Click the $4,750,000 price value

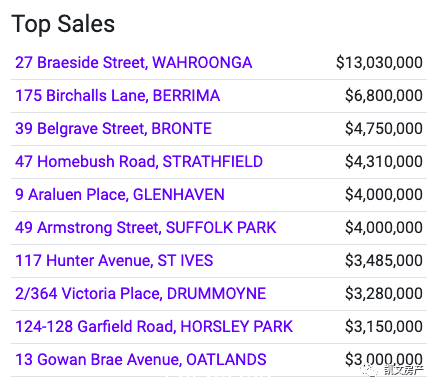[384, 129]
